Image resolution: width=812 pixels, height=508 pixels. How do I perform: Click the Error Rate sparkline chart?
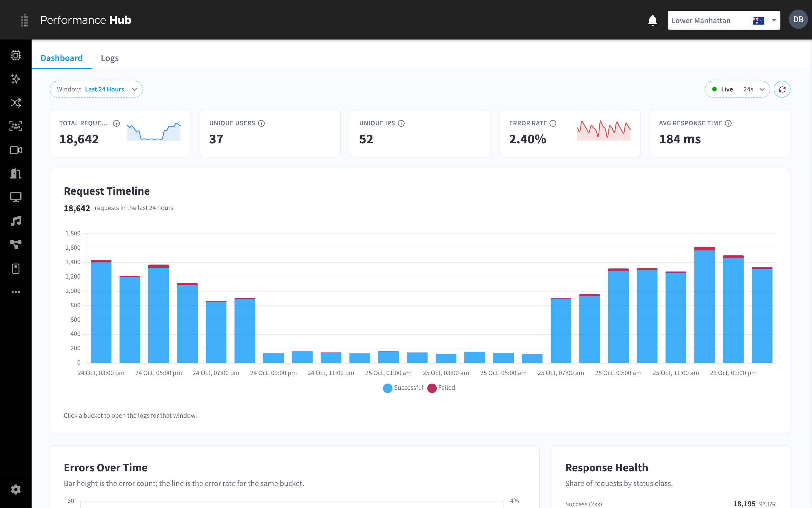tap(604, 130)
